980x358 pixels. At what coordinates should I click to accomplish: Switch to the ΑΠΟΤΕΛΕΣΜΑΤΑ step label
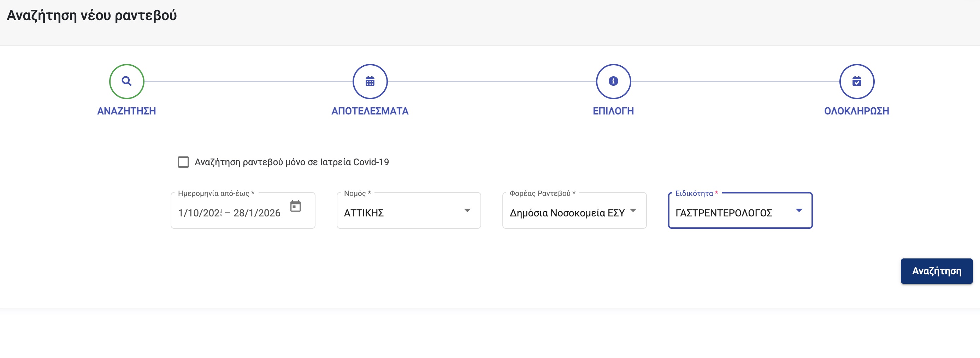click(x=370, y=111)
